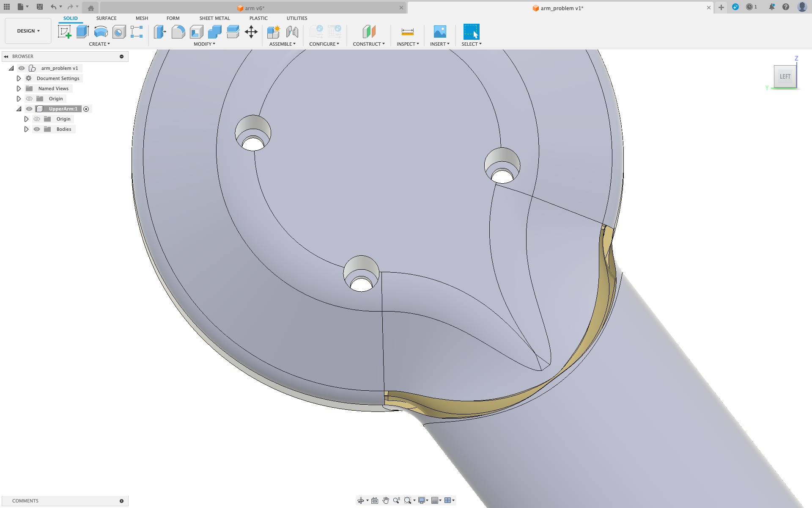Choose the Fillet tool in Modify
Screen dimensions: 812x508
coord(178,32)
